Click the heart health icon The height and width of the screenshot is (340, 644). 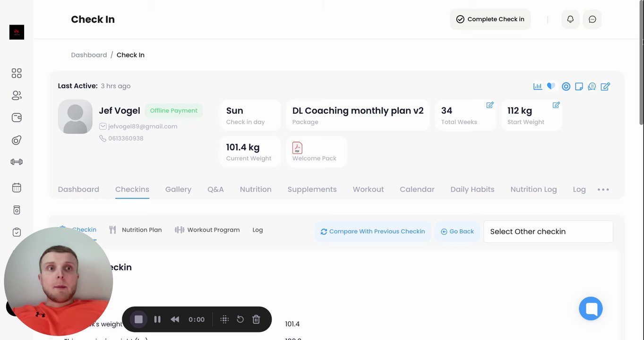551,86
